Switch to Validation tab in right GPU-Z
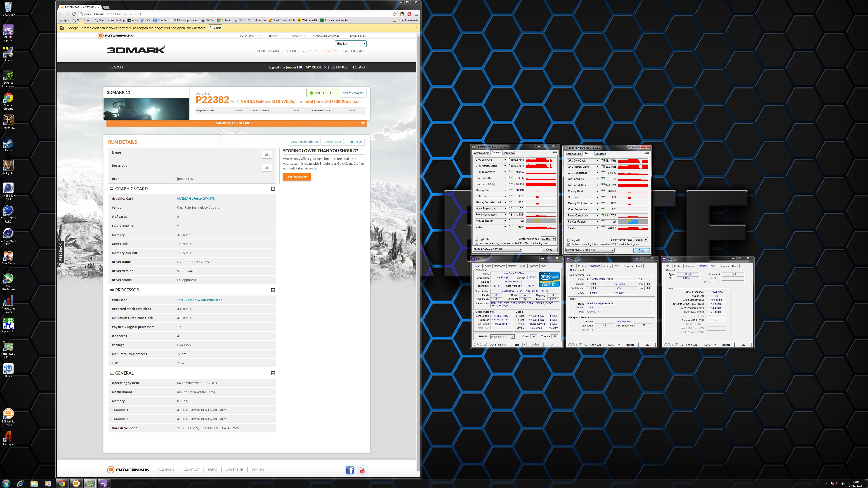This screenshot has height=488, width=868. (601, 154)
